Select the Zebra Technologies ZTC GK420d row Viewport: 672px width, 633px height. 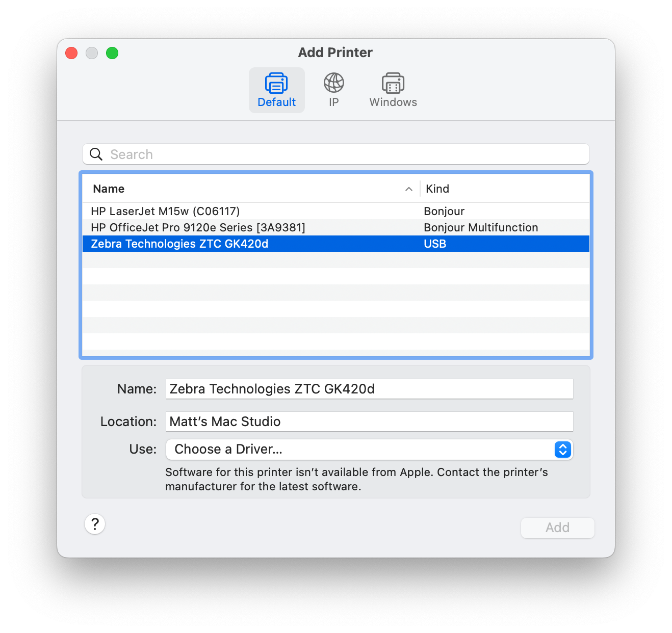coord(179,244)
